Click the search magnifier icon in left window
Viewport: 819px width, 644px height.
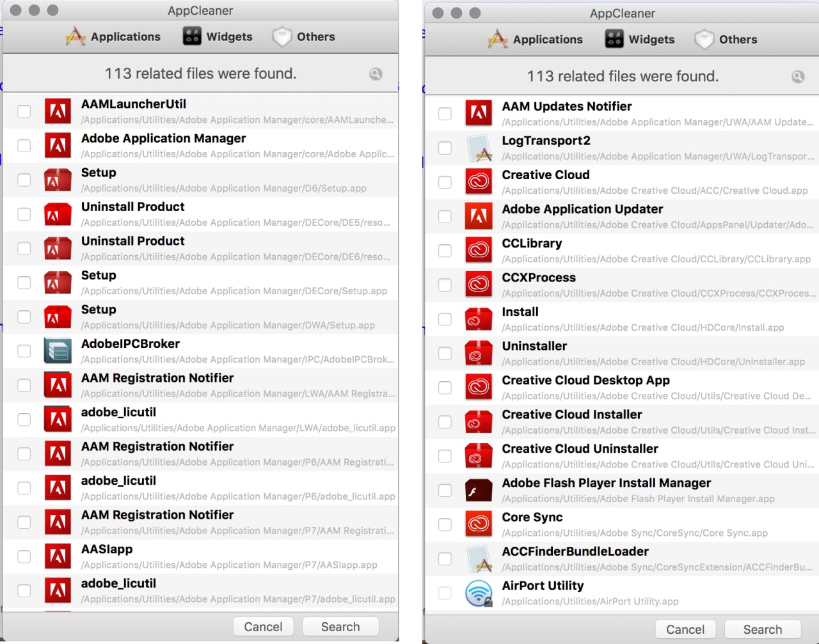point(376,74)
